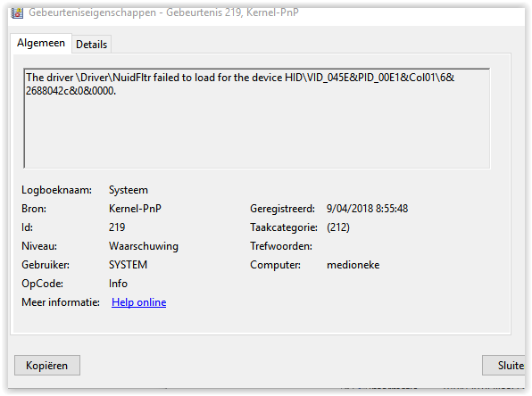This screenshot has width=532, height=396.
Task: Open the Help online link
Action: click(138, 302)
